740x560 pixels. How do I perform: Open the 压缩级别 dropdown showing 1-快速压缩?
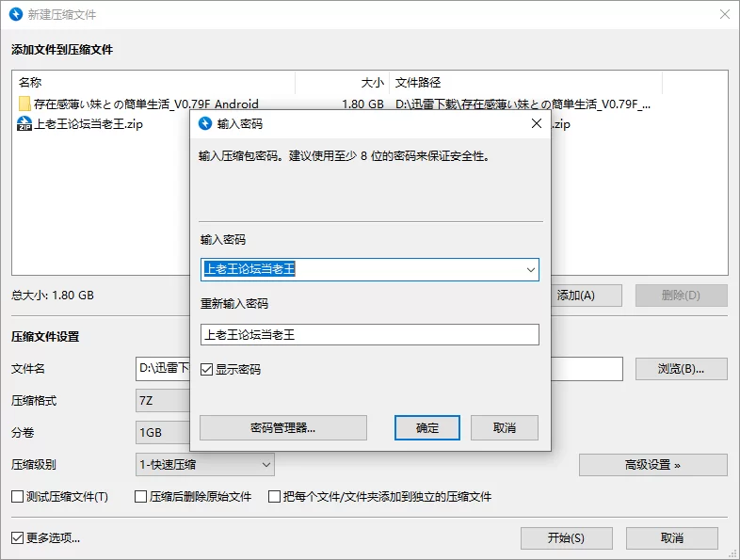(205, 465)
